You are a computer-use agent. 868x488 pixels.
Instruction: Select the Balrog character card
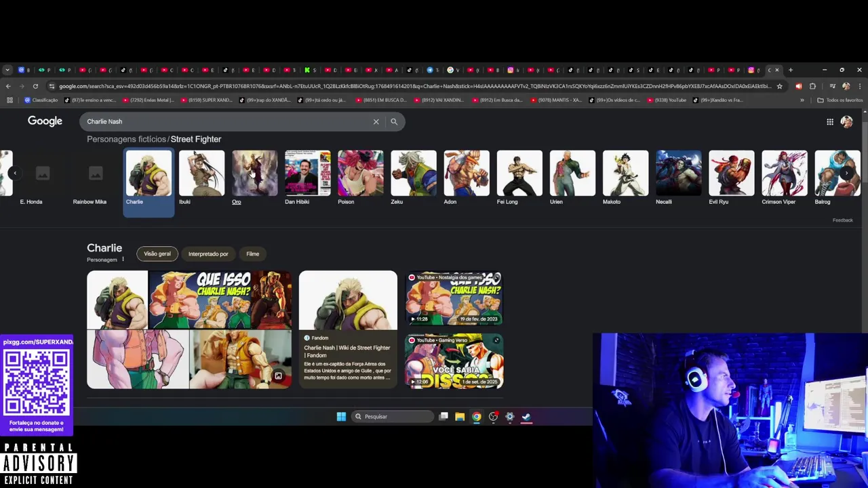point(836,178)
